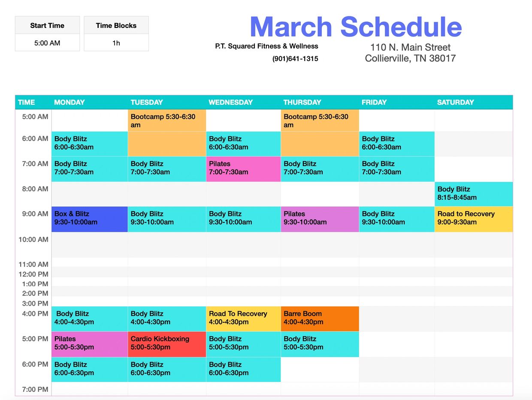Image resolution: width=532 pixels, height=400 pixels.
Task: Open the Box & Blitz Monday class
Action: [x=90, y=219]
